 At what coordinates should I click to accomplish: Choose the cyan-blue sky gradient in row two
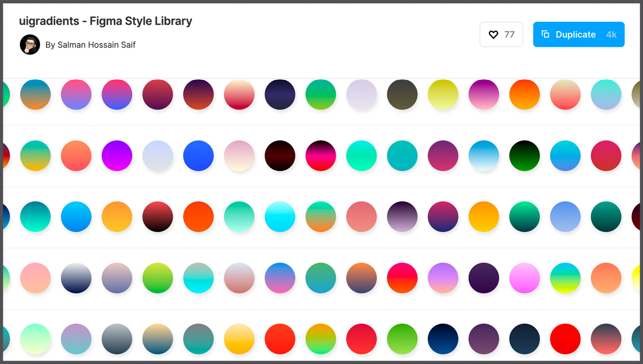(x=484, y=155)
